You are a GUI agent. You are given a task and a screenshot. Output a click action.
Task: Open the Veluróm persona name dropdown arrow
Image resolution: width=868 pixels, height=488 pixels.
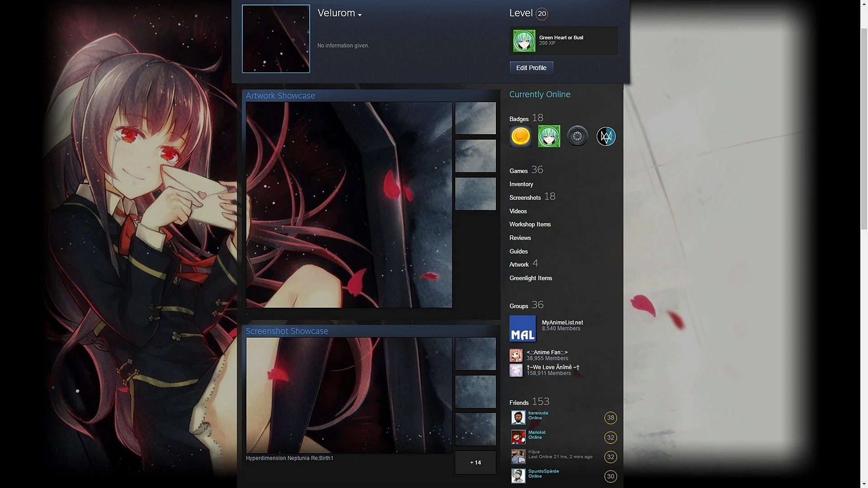[360, 15]
